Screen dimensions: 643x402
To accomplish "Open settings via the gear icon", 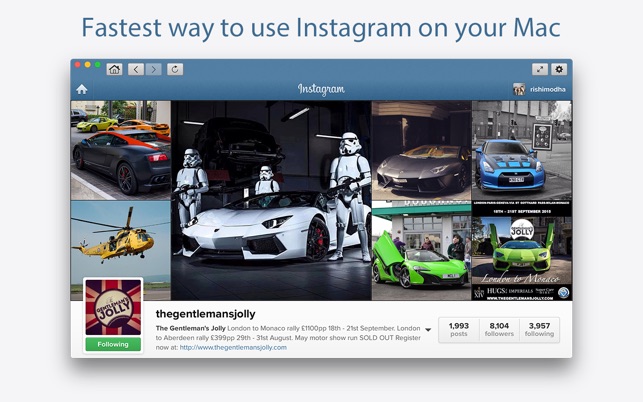I will [559, 69].
